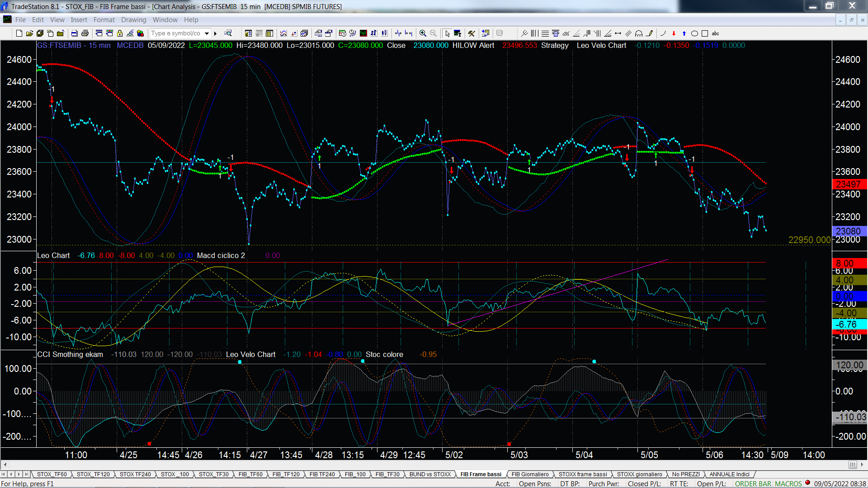Open the File menu
Image resolution: width=868 pixels, height=488 pixels.
(x=20, y=20)
